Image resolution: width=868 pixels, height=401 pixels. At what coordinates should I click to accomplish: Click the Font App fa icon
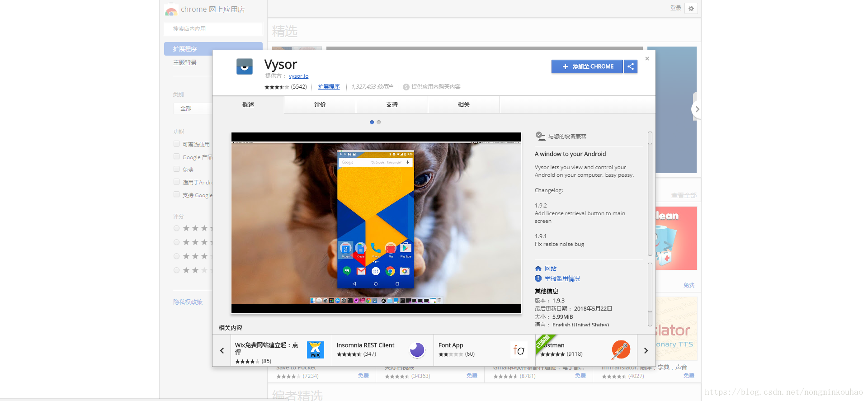tap(519, 350)
